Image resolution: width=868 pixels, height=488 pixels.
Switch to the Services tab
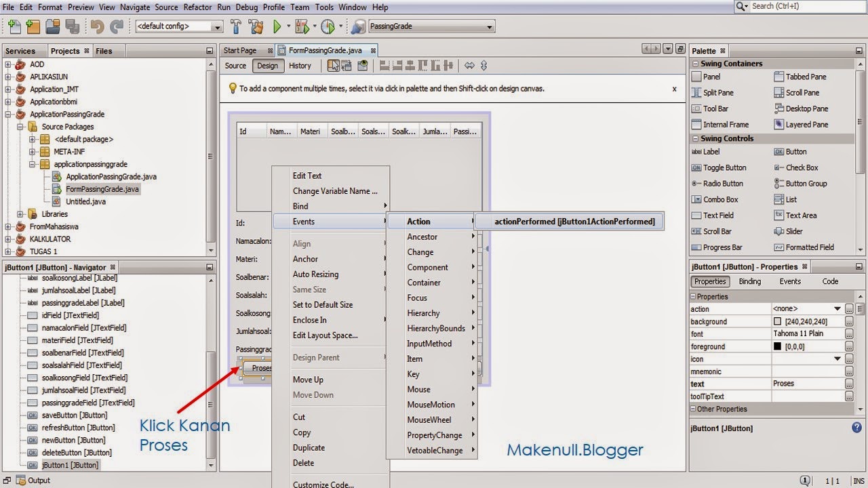tap(20, 51)
